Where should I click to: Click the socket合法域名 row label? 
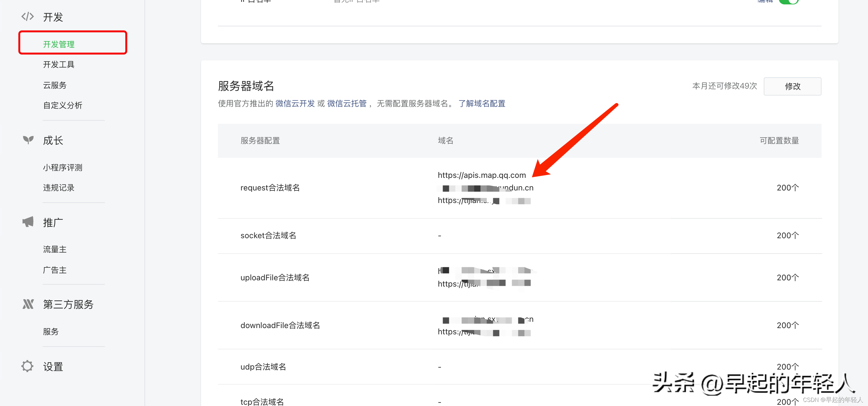point(268,235)
